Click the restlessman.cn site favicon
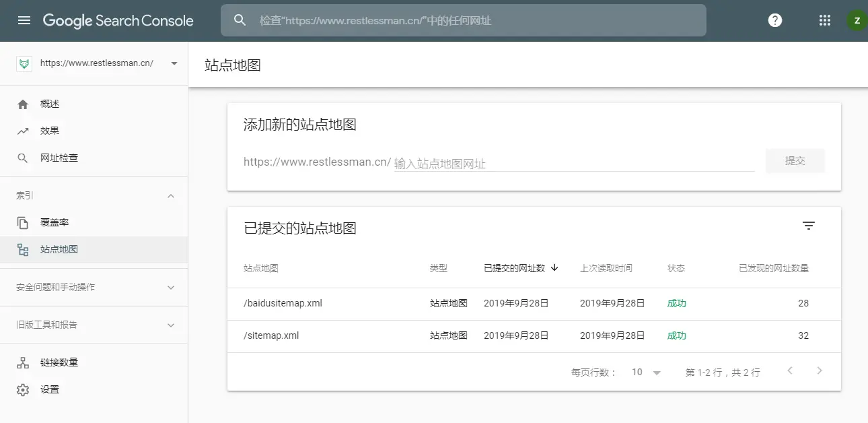This screenshot has width=868, height=423. click(x=24, y=63)
